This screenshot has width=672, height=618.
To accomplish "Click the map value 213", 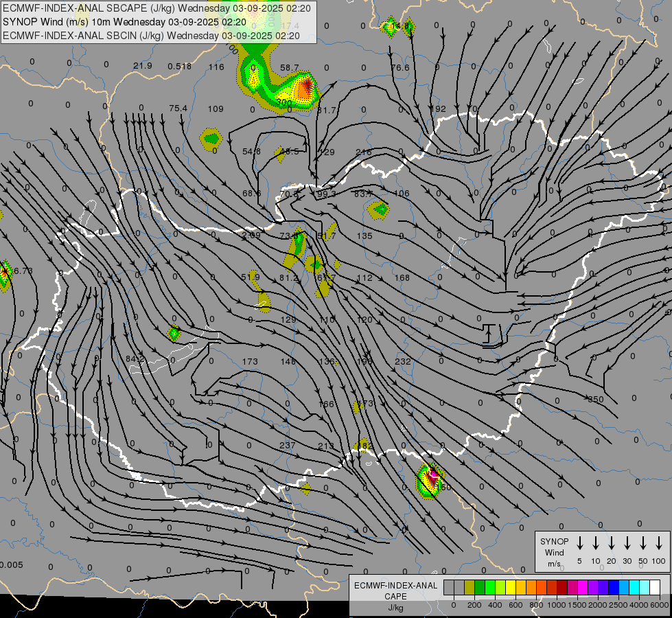I will tap(326, 446).
